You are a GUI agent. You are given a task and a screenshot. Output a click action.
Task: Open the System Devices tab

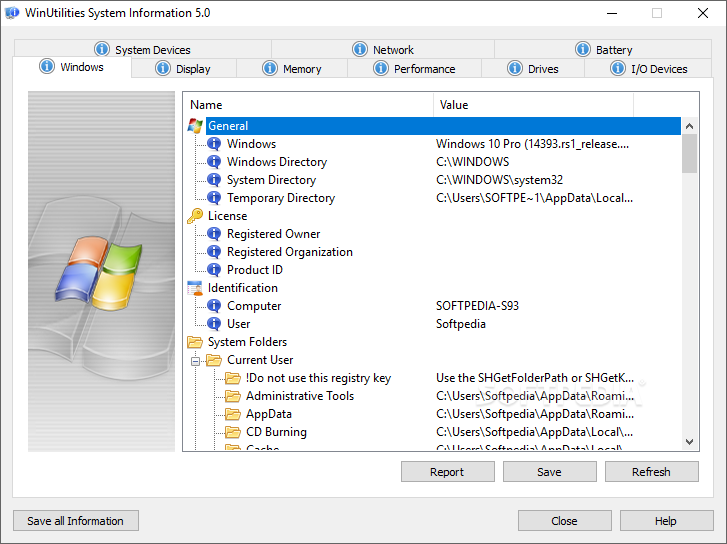pyautogui.click(x=143, y=49)
